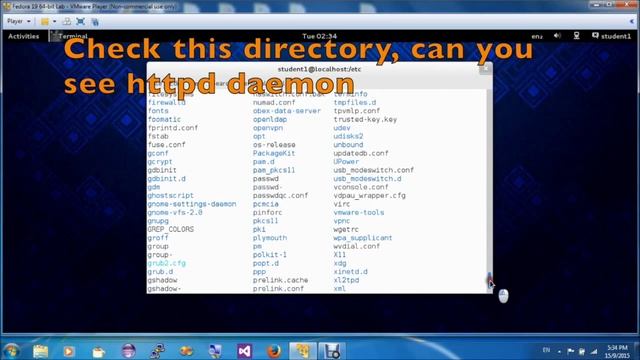Screen dimensions: 640x360
Task: Click vdpau_wrapper.cfg in the listing
Action: [x=369, y=196]
